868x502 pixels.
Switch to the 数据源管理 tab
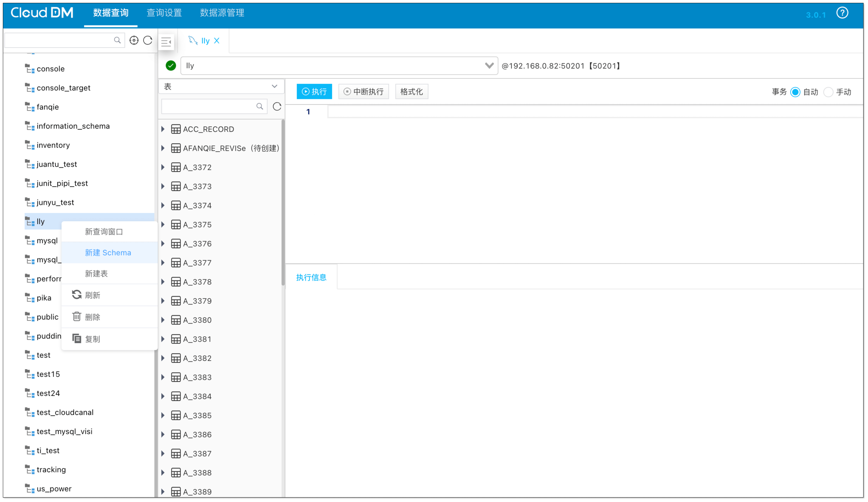coord(222,13)
